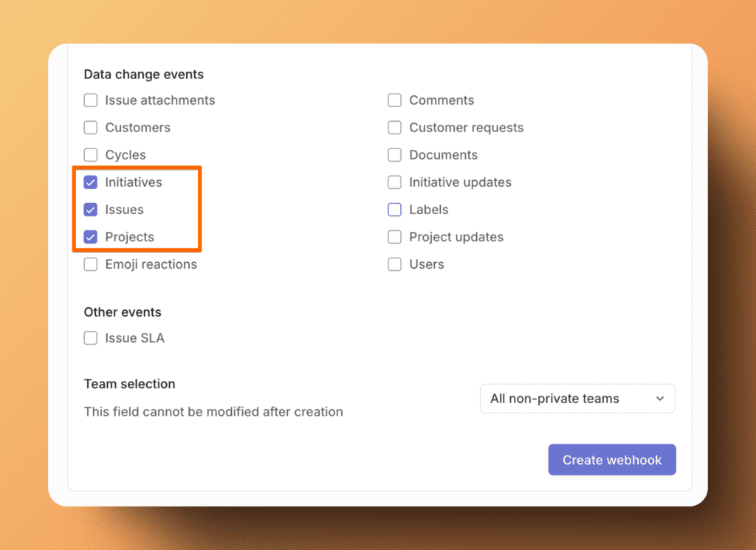Screen dimensions: 756x550
Task: Check the Comments checkbox
Action: click(x=395, y=100)
